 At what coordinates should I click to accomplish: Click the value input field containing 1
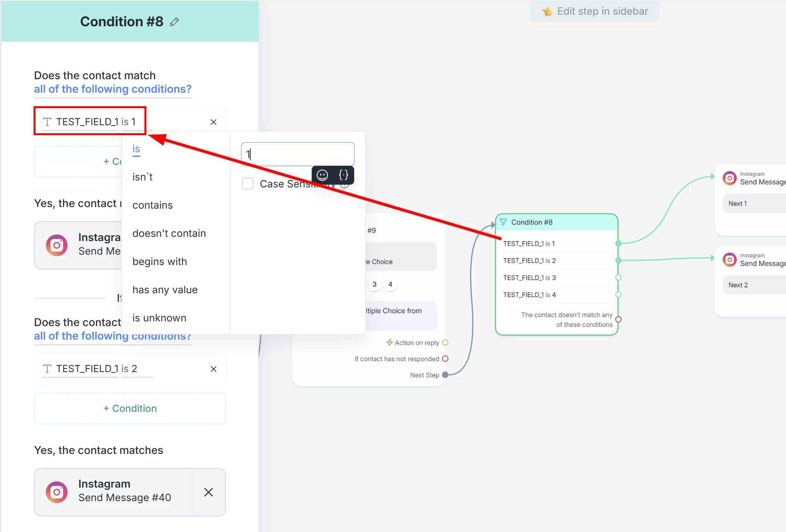[x=297, y=154]
